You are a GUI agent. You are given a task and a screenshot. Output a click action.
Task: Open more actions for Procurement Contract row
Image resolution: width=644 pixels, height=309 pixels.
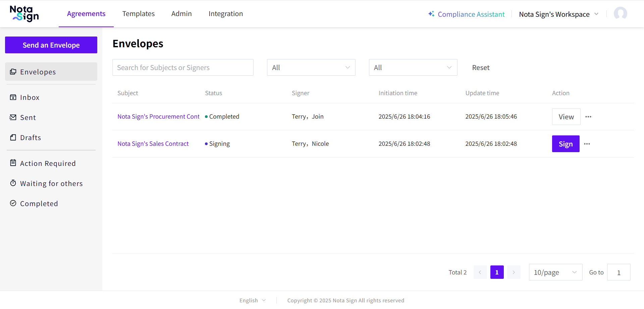coord(588,117)
